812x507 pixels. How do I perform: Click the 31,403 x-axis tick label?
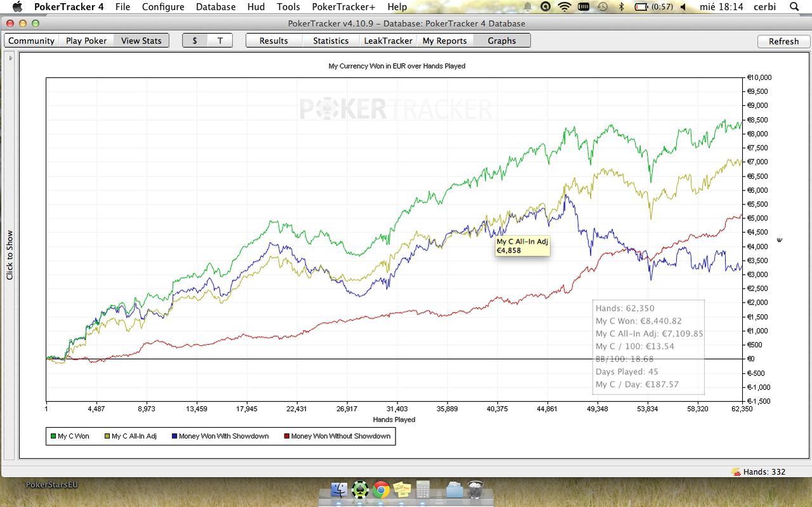point(397,409)
